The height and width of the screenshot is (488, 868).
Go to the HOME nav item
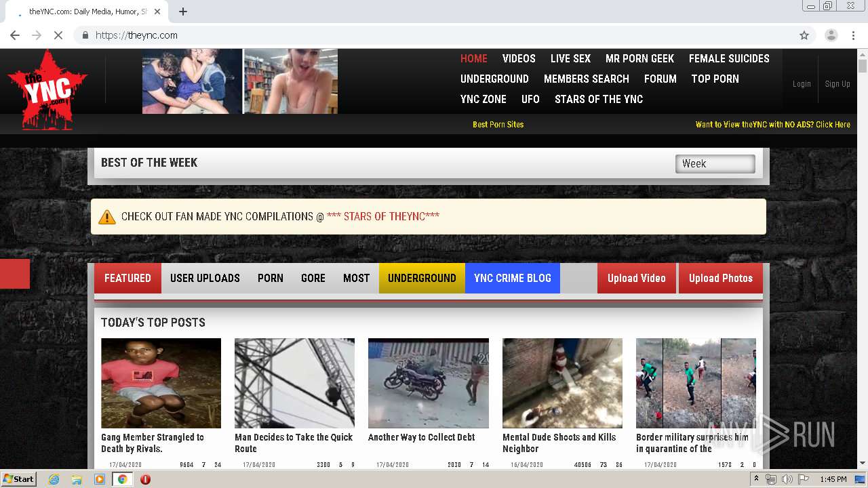474,58
